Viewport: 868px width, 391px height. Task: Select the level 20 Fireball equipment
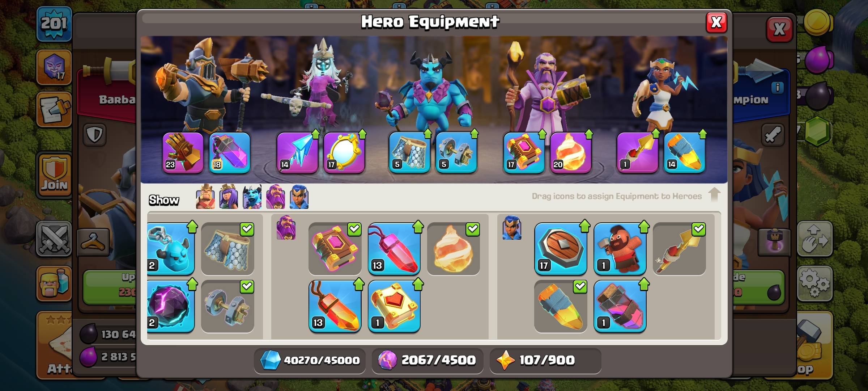pyautogui.click(x=571, y=153)
